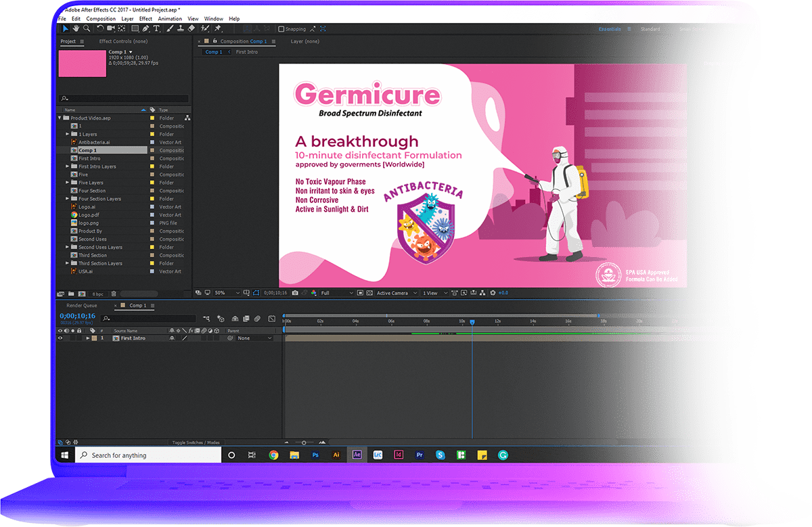
Task: Switch to the Effect Controls tab
Action: (x=123, y=41)
